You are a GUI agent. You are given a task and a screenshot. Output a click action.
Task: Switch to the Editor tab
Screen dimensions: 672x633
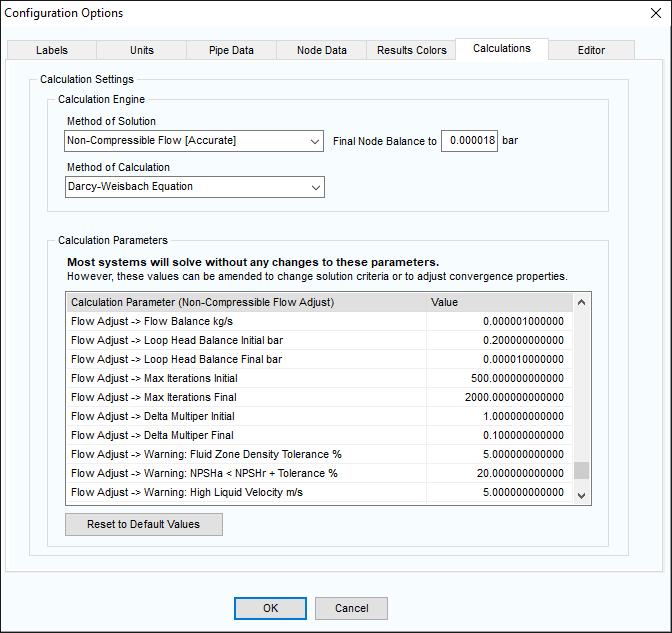click(591, 50)
